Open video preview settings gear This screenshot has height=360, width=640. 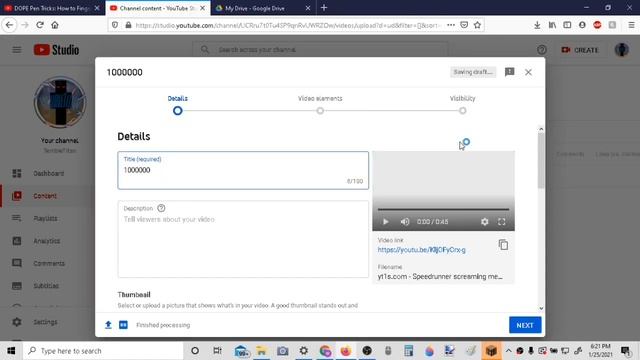coord(484,222)
